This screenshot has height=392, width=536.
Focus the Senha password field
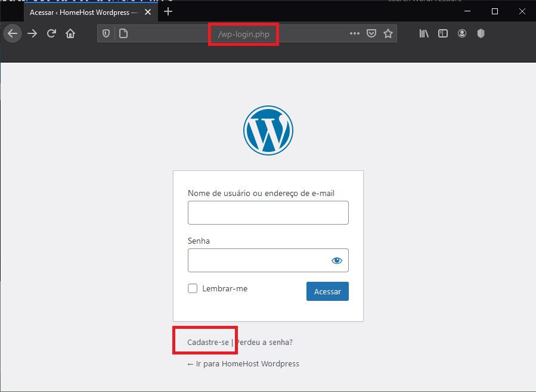tap(268, 260)
